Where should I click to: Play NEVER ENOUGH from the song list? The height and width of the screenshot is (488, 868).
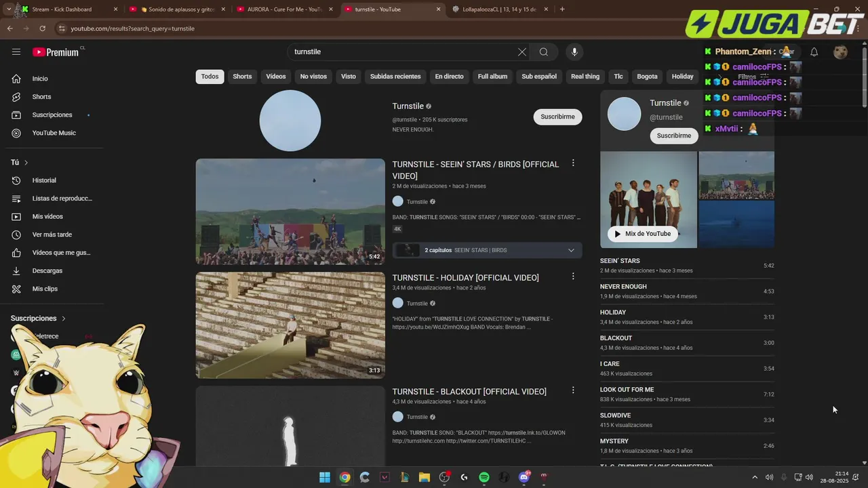(x=687, y=291)
